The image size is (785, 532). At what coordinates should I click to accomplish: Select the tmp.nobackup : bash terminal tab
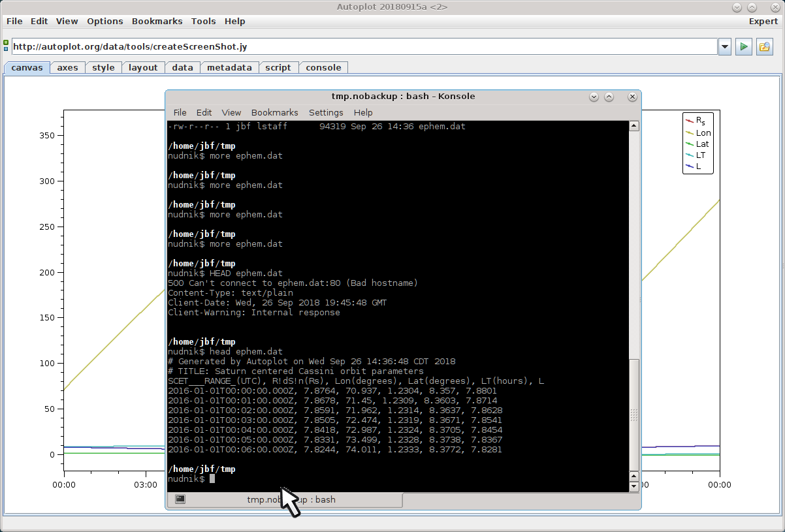[291, 499]
